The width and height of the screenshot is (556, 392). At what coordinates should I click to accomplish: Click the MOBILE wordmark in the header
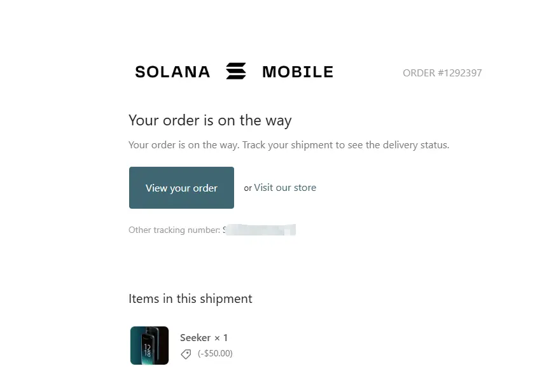pos(298,72)
